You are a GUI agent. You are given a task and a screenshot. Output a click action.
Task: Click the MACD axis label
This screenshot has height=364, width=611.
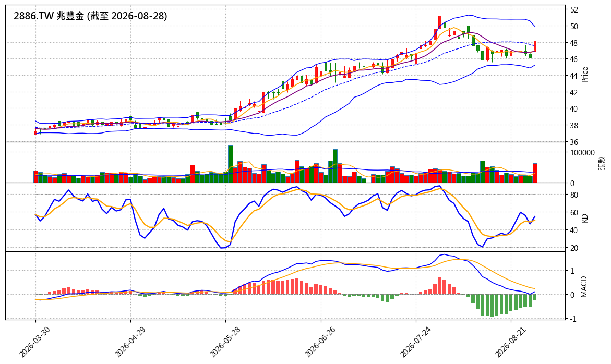coord(584,287)
